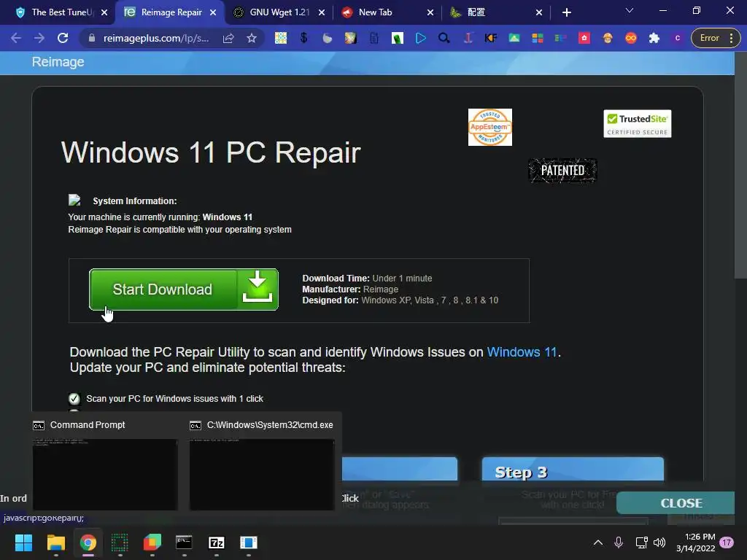Open the notification badge showing 17
Viewport: 747px width, 560px height.
727,542
